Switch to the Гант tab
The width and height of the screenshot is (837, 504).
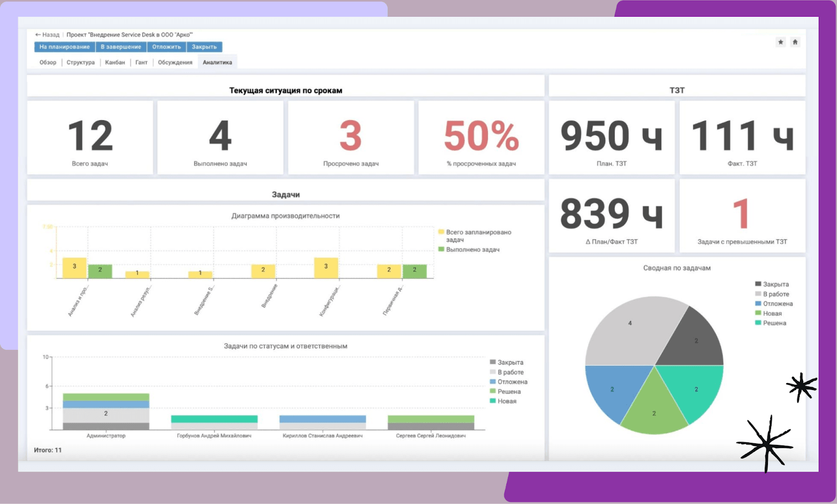tap(141, 62)
